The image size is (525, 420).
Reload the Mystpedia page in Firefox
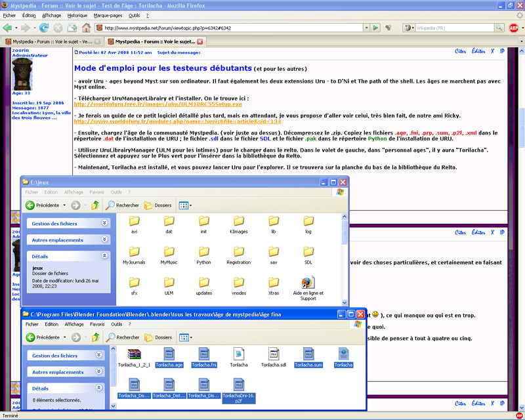coord(44,28)
